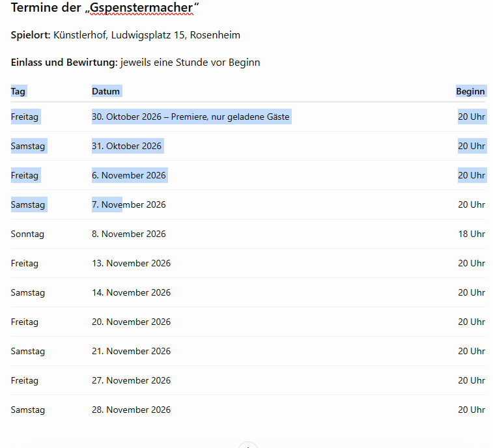493x448 pixels.
Task: Click the "7. November 2026" cell
Action: point(128,204)
